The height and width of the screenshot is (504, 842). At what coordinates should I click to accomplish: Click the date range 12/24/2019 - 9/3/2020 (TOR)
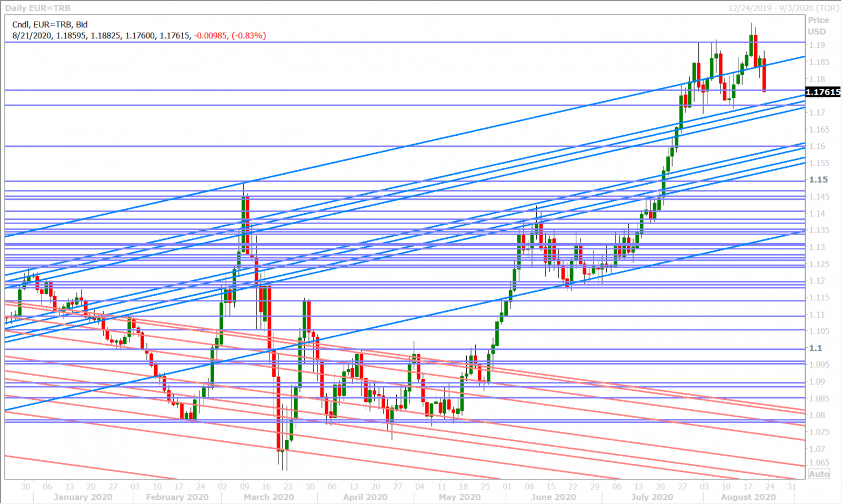[784, 8]
